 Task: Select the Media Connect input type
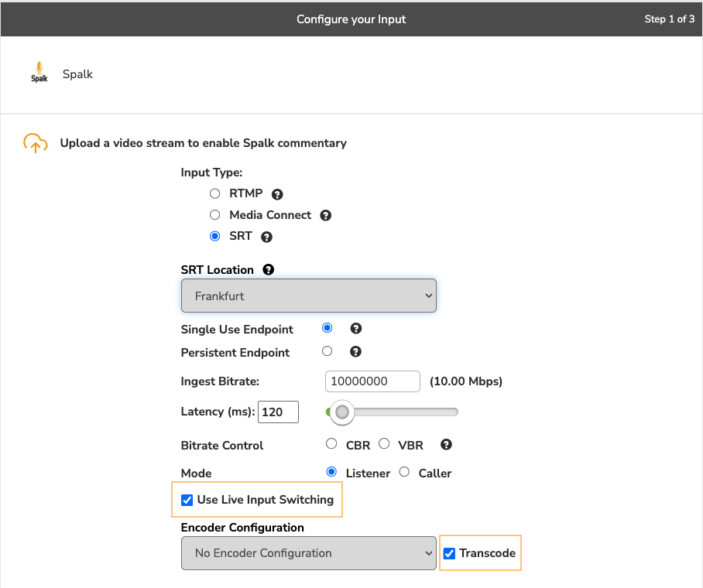click(215, 215)
